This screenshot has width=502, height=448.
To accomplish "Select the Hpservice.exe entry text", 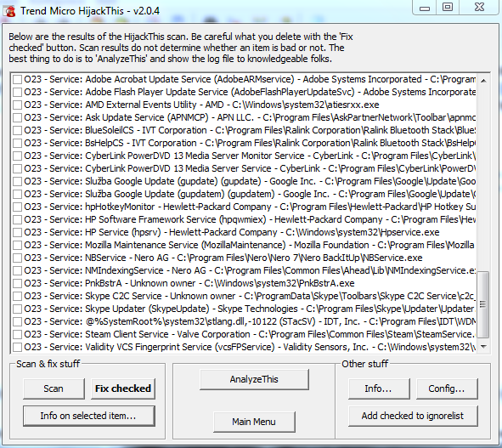I will point(232,232).
